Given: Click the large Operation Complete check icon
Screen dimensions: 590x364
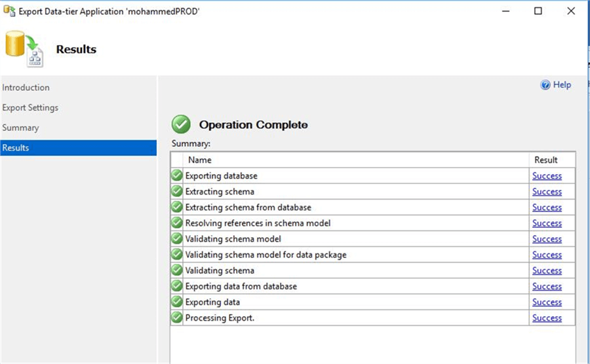Looking at the screenshot, I should 181,124.
